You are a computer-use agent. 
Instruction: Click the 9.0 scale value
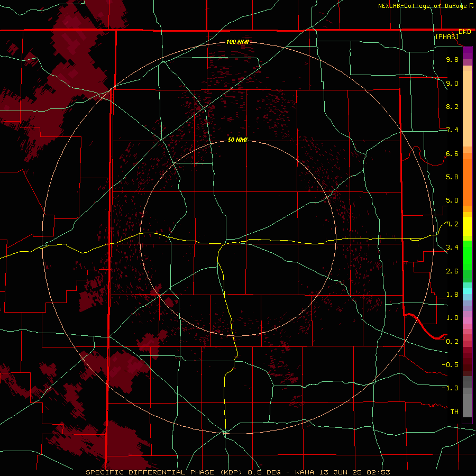click(452, 83)
